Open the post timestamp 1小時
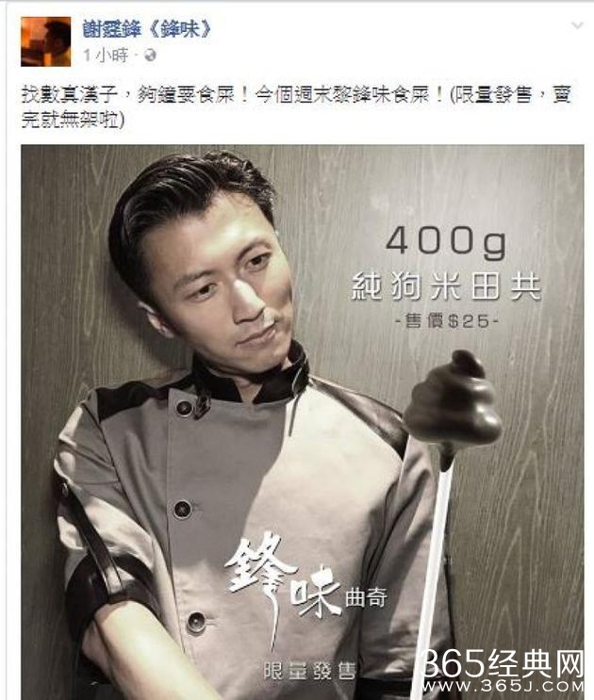 pos(106,56)
